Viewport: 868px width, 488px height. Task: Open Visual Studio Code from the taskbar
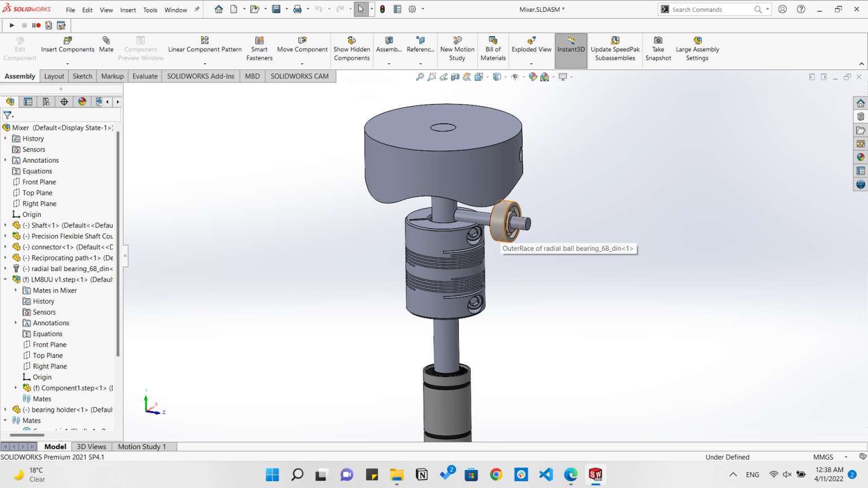546,474
